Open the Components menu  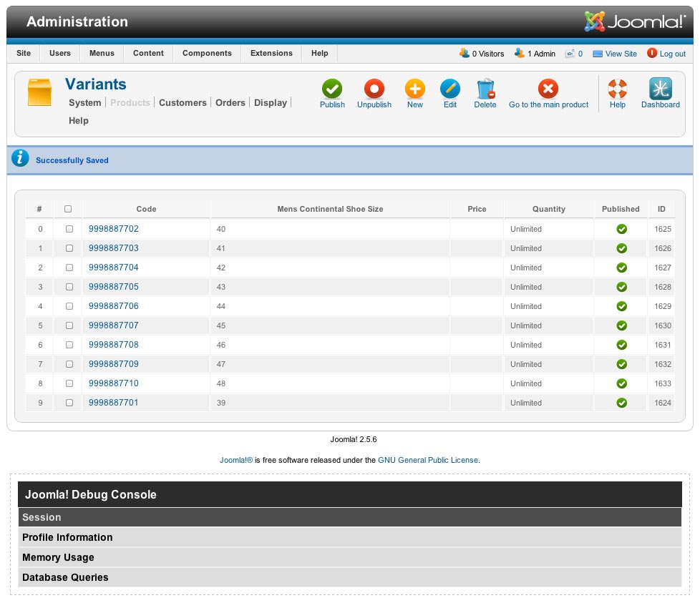[x=207, y=53]
